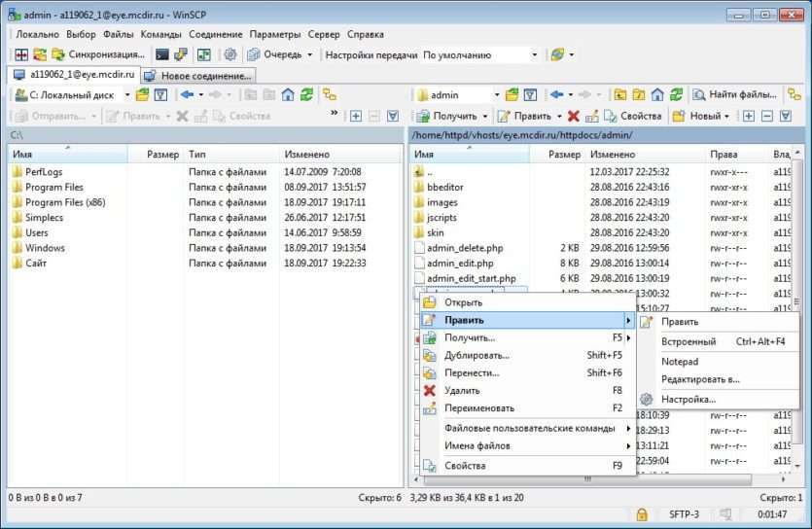Select the Program Files (x86) folder
This screenshot has height=529, width=812.
pyautogui.click(x=65, y=202)
